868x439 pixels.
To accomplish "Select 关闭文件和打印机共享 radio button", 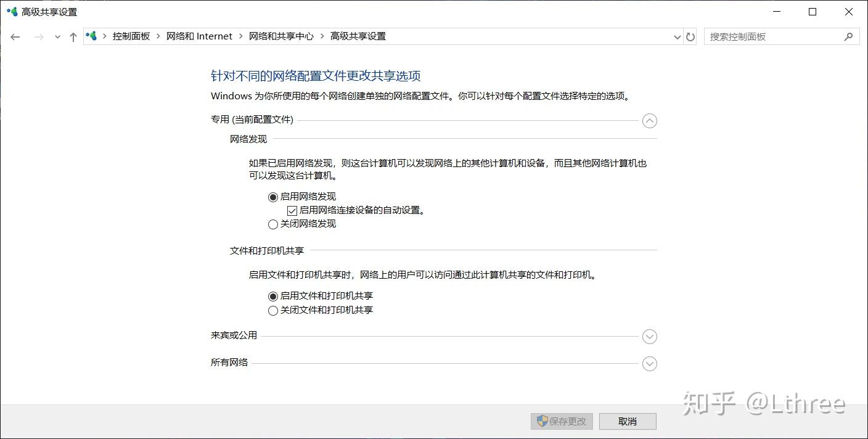I will click(x=273, y=311).
